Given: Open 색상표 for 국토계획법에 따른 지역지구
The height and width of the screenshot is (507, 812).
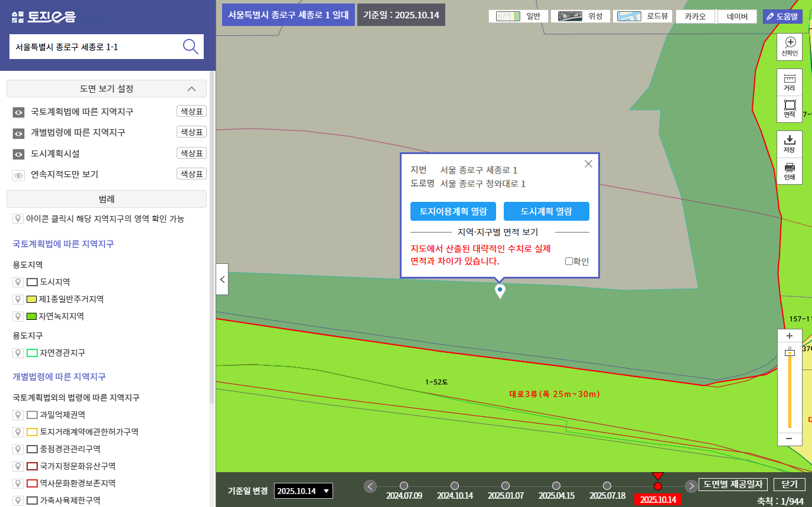Looking at the screenshot, I should tap(191, 112).
